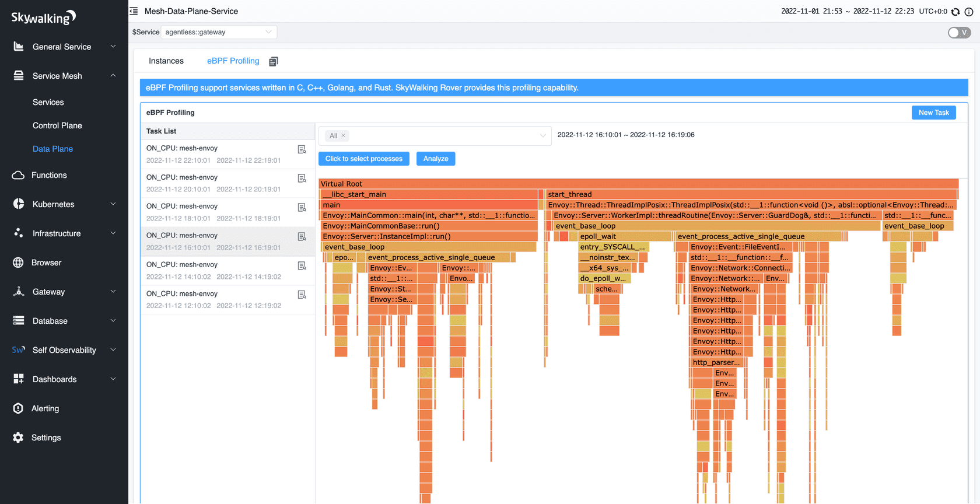The height and width of the screenshot is (504, 980).
Task: Open the $Service agentless::gateway dropdown
Action: (219, 32)
